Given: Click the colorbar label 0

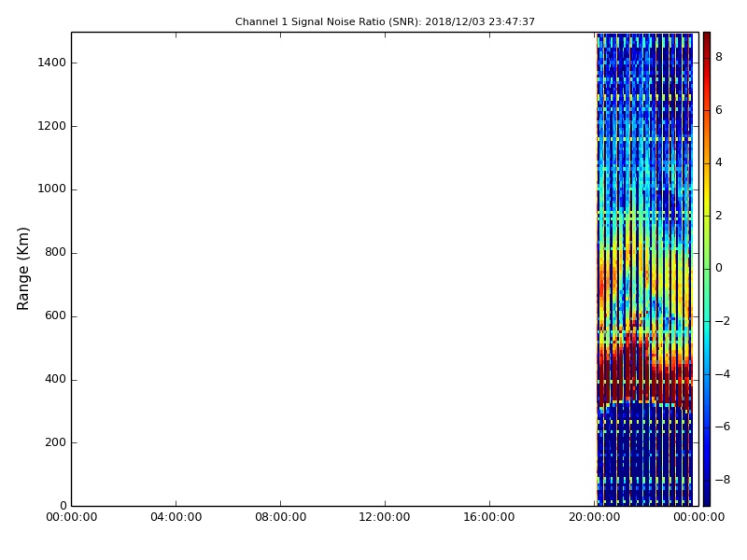Looking at the screenshot, I should (719, 268).
